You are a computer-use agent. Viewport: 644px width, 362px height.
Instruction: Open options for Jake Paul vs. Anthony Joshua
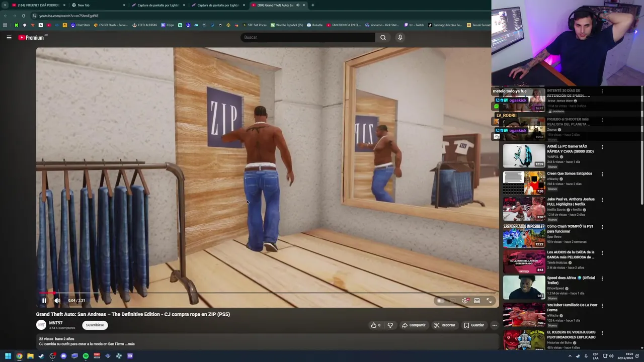click(x=602, y=200)
